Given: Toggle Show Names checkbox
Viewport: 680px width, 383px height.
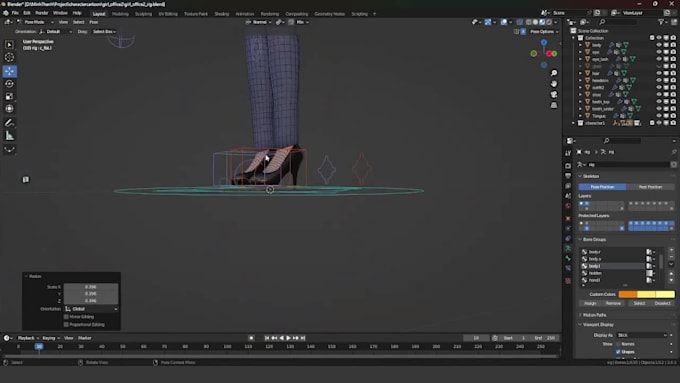Looking at the screenshot, I should pos(618,344).
